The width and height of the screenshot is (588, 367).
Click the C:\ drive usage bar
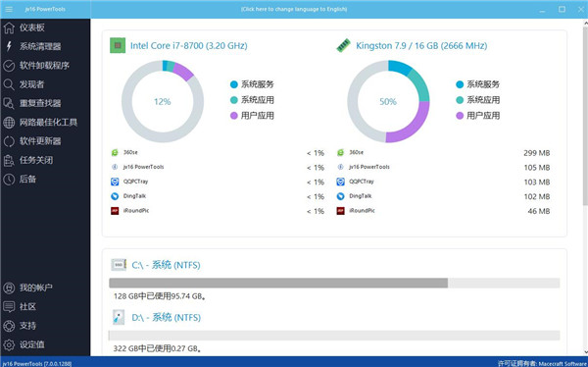click(334, 283)
